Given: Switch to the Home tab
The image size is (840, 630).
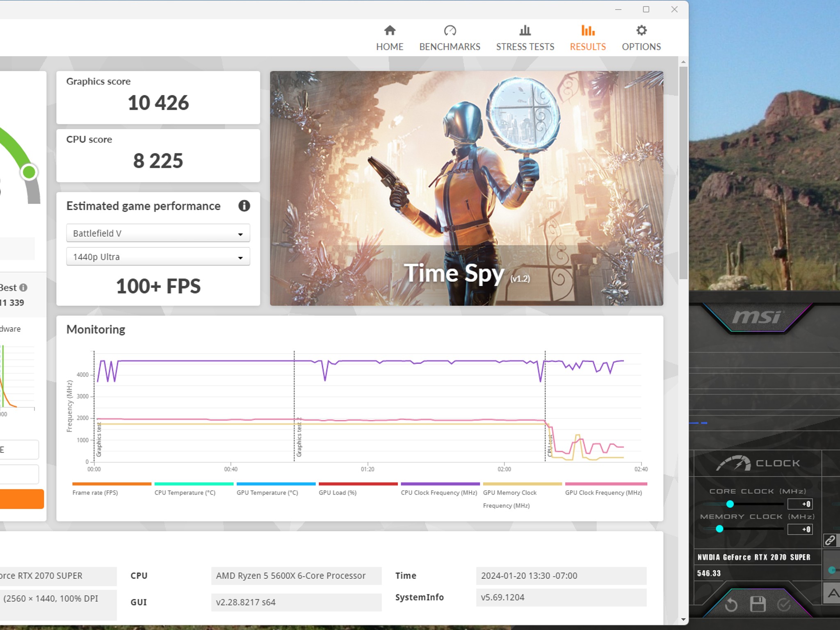Looking at the screenshot, I should [390, 37].
